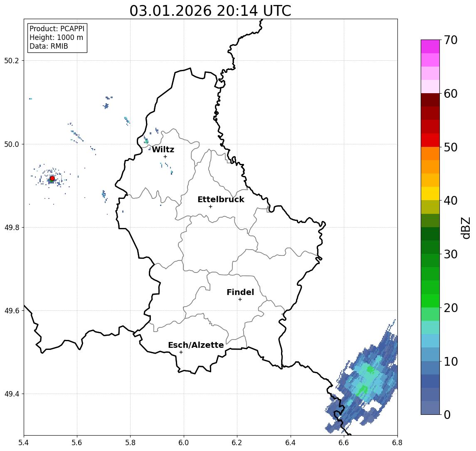Click the longitude axis label 6.0
The image size is (476, 451).
(184, 443)
